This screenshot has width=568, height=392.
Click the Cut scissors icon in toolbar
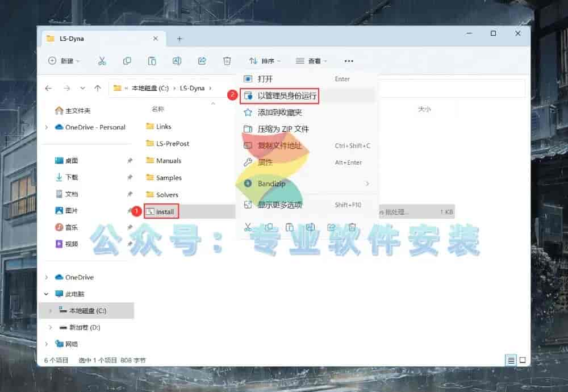tap(102, 61)
